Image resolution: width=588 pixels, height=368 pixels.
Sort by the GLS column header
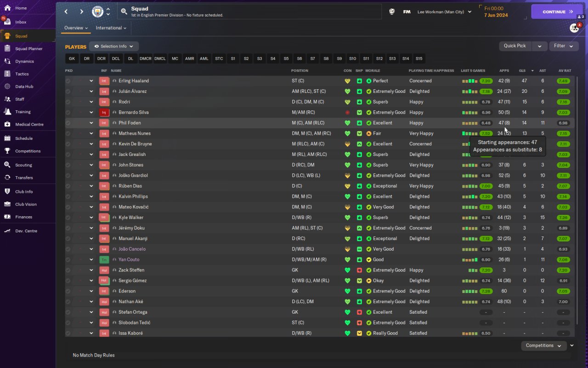[522, 71]
